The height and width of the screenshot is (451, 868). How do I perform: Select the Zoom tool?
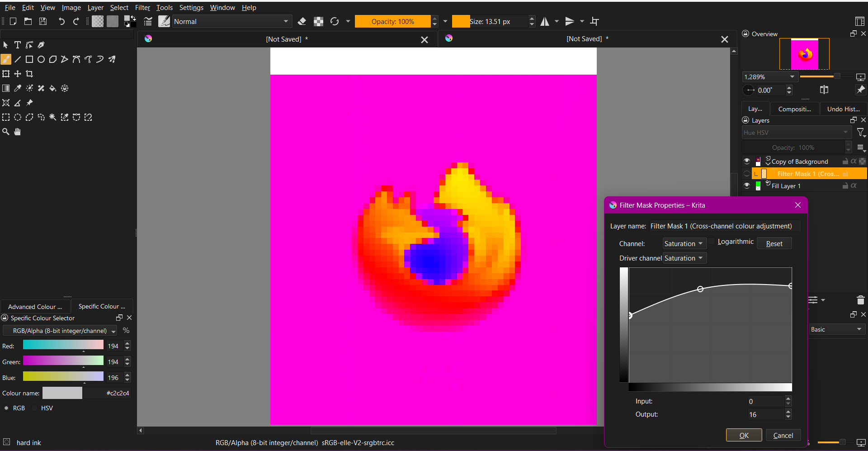point(6,132)
